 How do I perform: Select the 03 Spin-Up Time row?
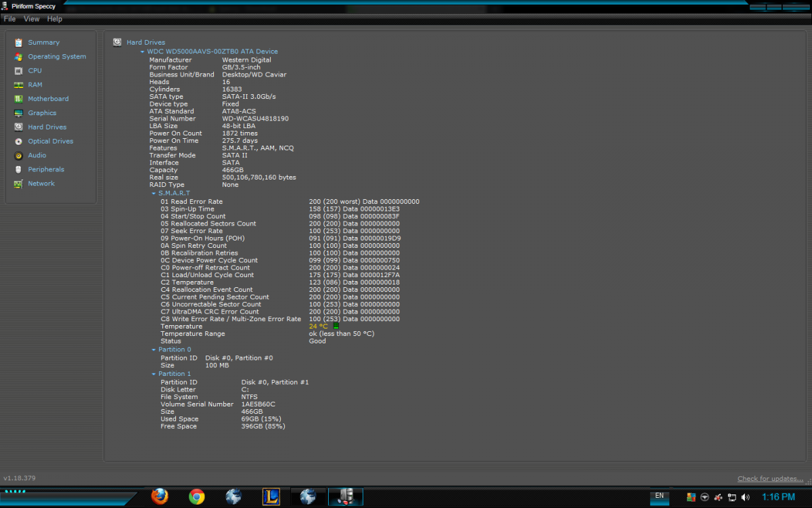point(280,209)
